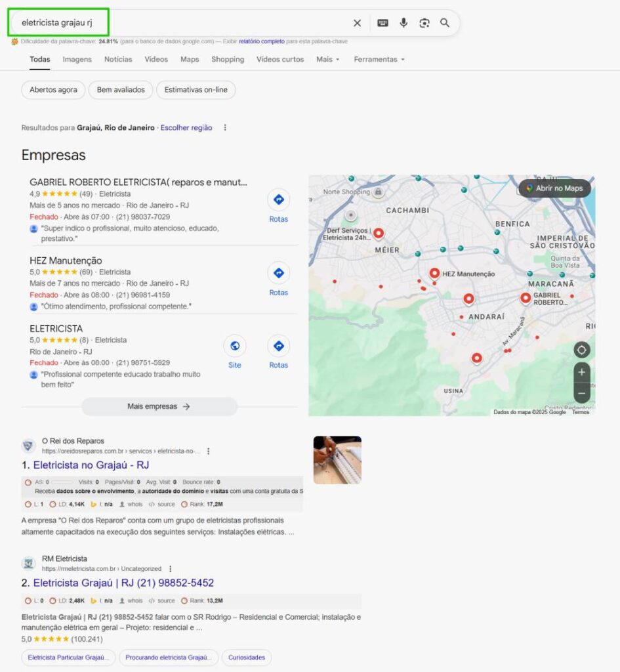
Task: Click the Procurando eletricista Grajaú chip
Action: (x=169, y=658)
